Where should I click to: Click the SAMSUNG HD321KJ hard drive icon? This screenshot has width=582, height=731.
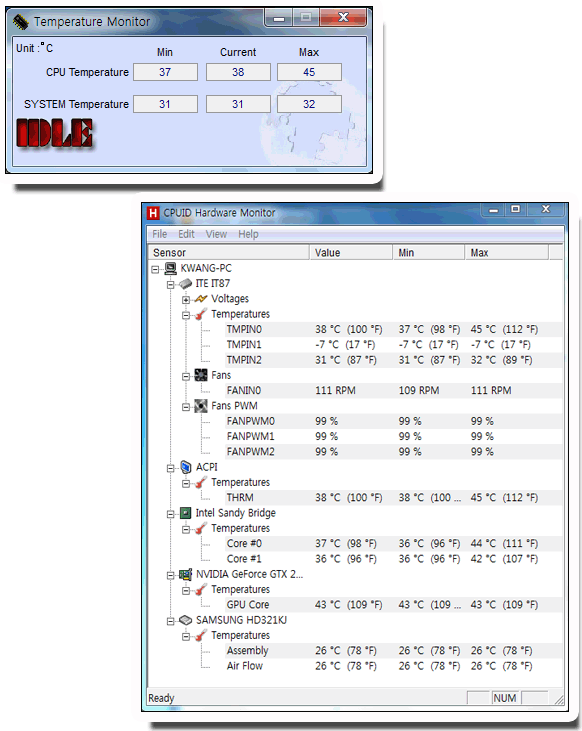tap(186, 620)
